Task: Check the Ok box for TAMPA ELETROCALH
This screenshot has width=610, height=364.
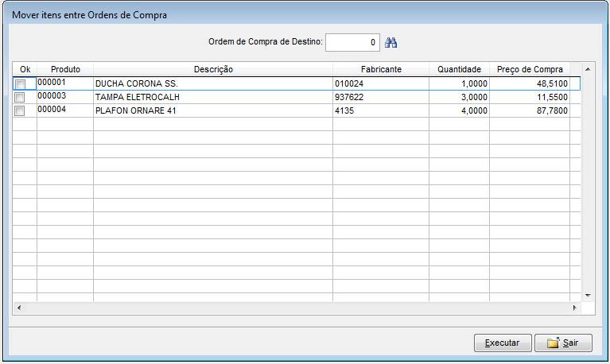Action: pos(19,97)
